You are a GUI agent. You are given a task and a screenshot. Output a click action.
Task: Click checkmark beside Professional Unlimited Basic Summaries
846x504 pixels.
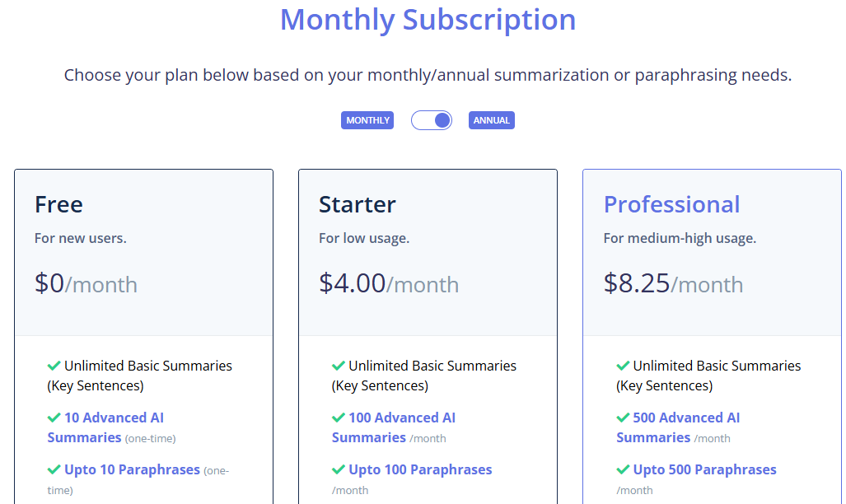pyautogui.click(x=623, y=366)
